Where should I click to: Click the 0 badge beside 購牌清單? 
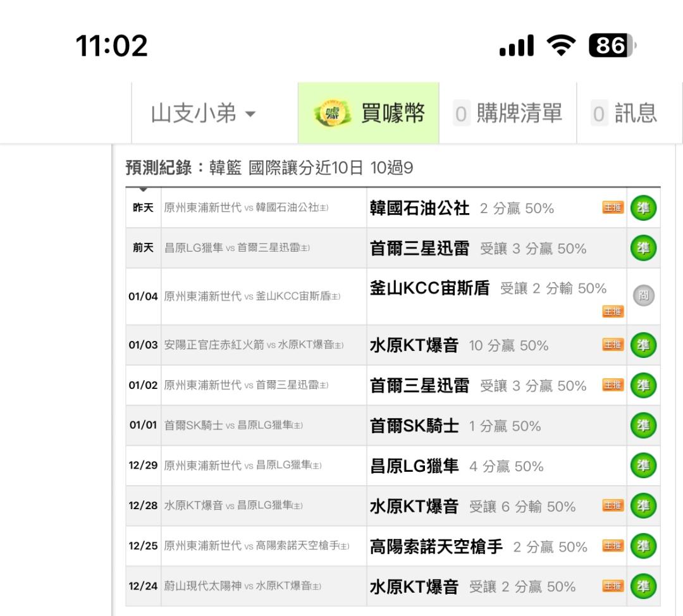click(x=461, y=114)
